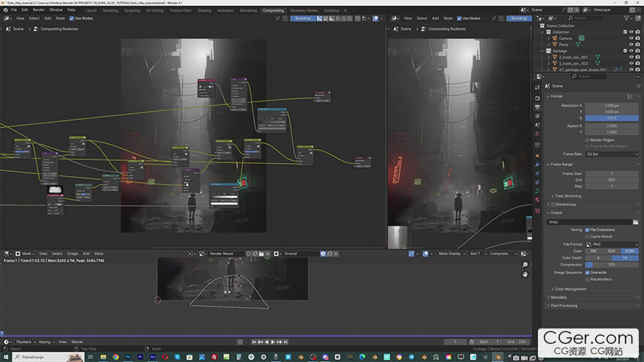Viewport: 644px width, 362px height.
Task: Open the Output properties tab icon
Action: pos(538,107)
